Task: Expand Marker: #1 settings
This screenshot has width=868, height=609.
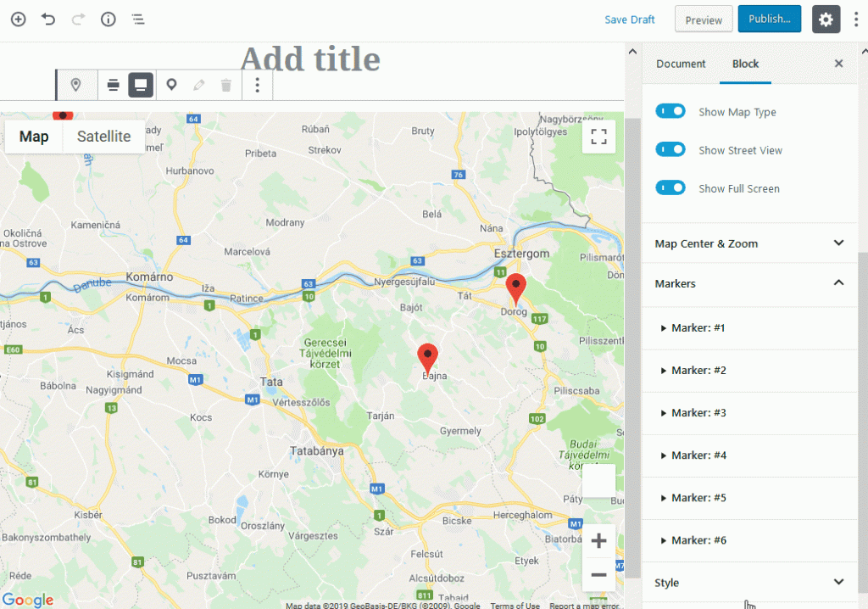Action: (x=749, y=328)
